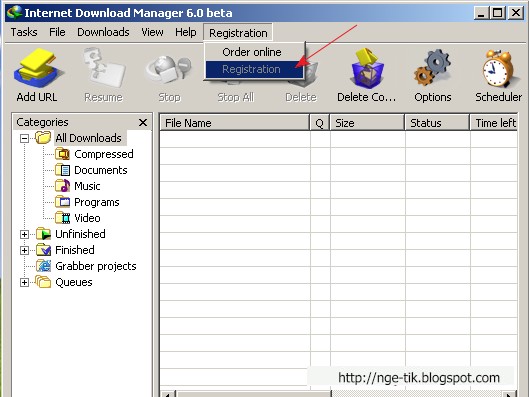Expand the Queues tree node
This screenshot has height=397, width=529.
[x=24, y=282]
